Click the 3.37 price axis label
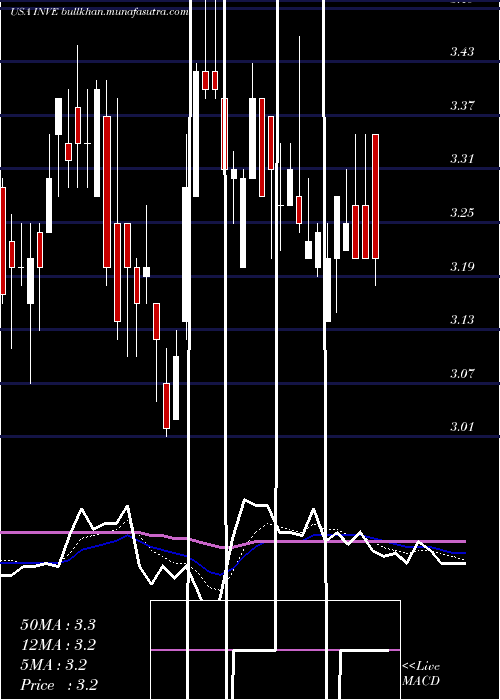The image size is (500, 700). 462,106
